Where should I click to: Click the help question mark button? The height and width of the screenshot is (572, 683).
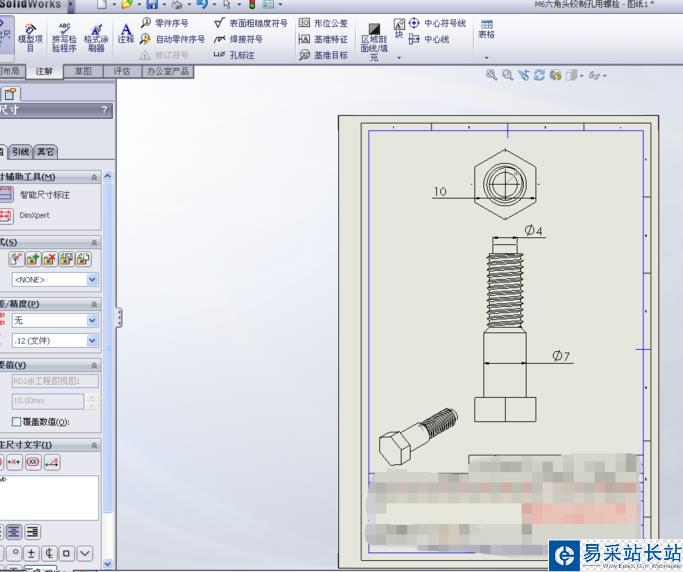(104, 109)
